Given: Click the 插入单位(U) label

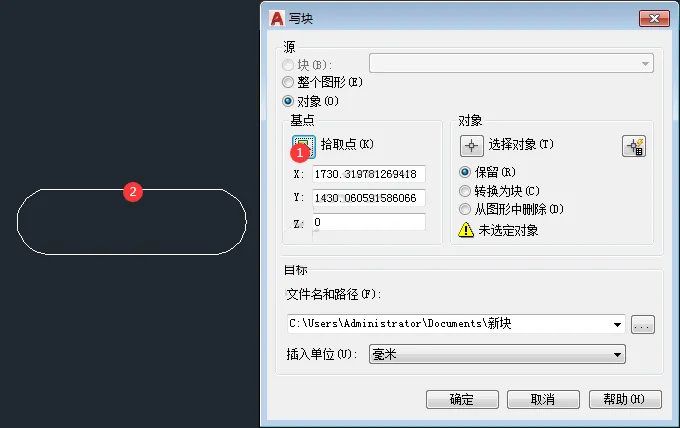Looking at the screenshot, I should 321,354.
